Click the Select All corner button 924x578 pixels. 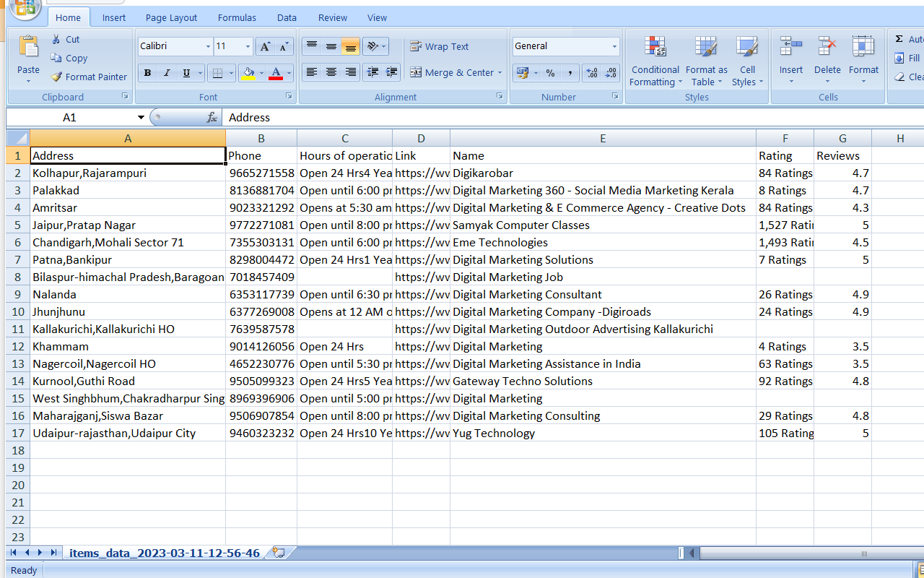click(18, 138)
